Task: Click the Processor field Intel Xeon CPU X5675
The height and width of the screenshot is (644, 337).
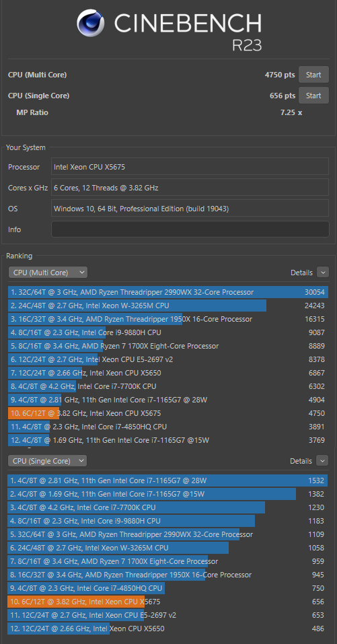Action: (190, 166)
